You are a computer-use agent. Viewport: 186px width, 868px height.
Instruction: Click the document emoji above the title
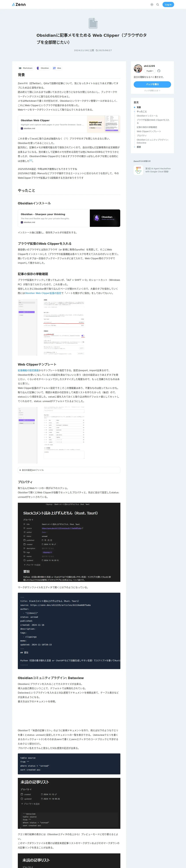[x=93, y=23]
